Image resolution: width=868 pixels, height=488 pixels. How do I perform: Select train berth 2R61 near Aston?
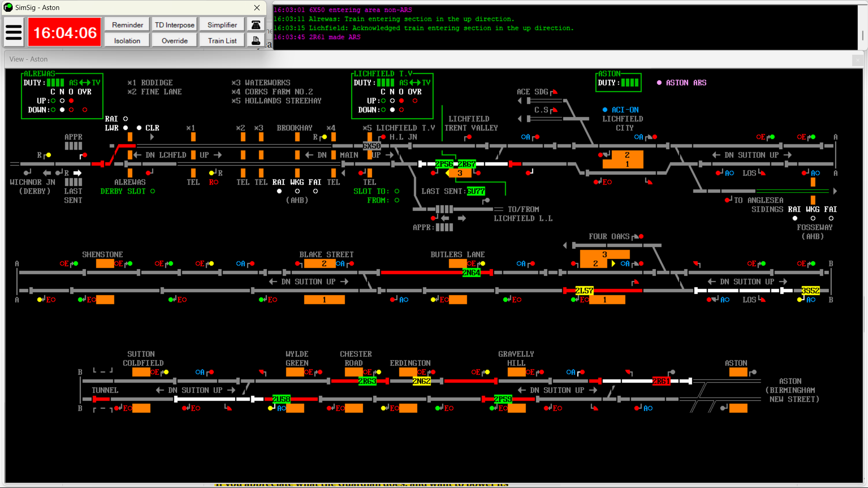[661, 381]
